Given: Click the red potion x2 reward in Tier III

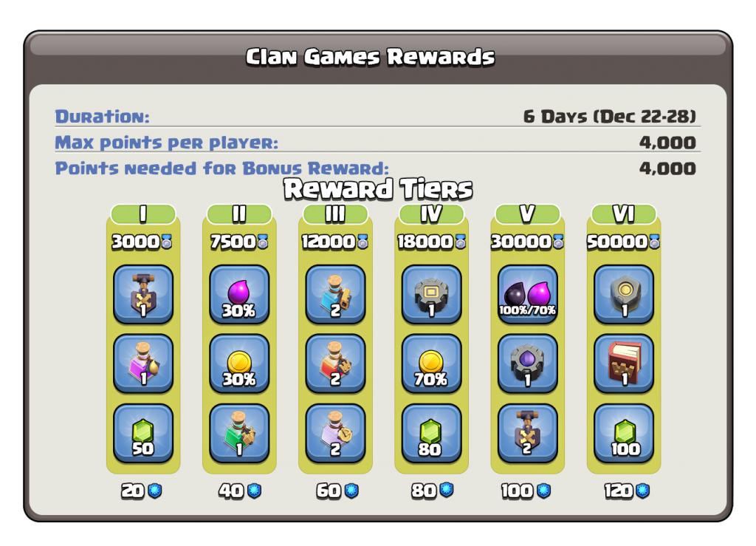Looking at the screenshot, I should coord(335,364).
